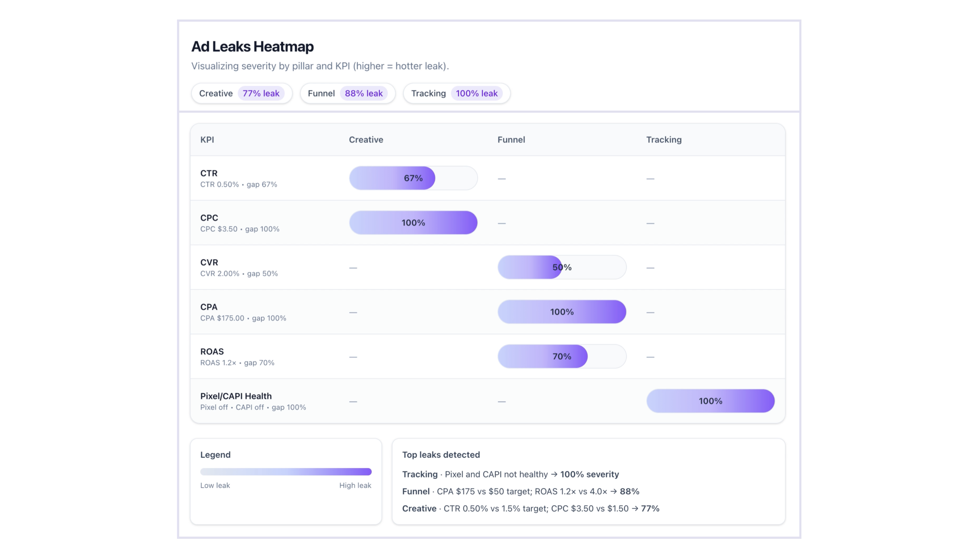Click the Creative line in Top leaks
Image resolution: width=980 pixels, height=553 pixels.
530,508
